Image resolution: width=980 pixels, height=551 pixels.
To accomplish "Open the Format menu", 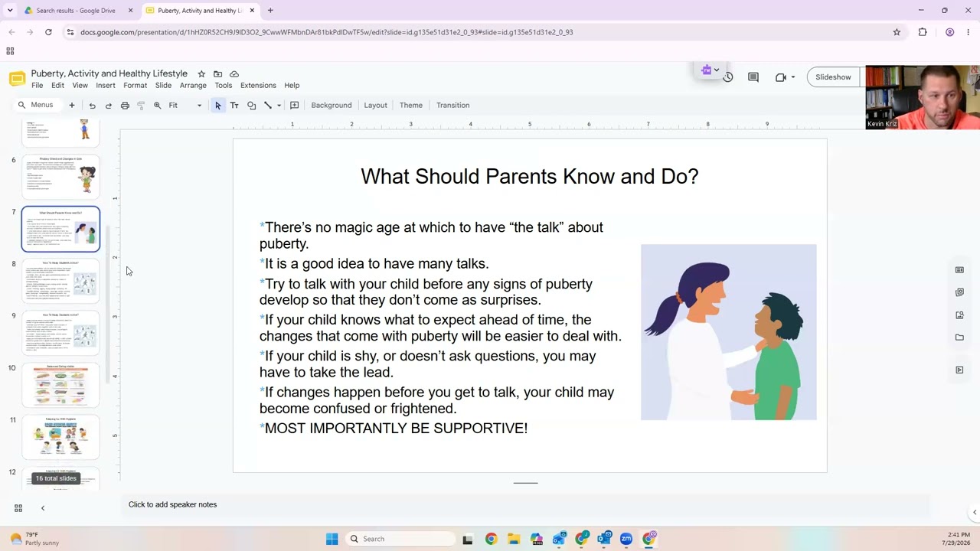I will point(135,86).
